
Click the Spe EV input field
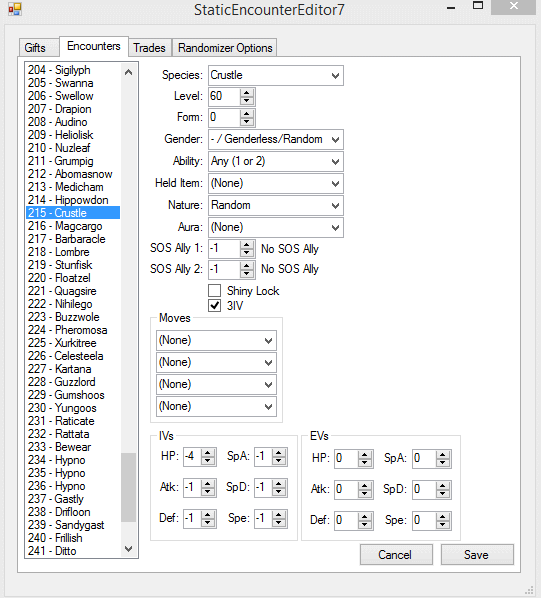pyautogui.click(x=424, y=521)
